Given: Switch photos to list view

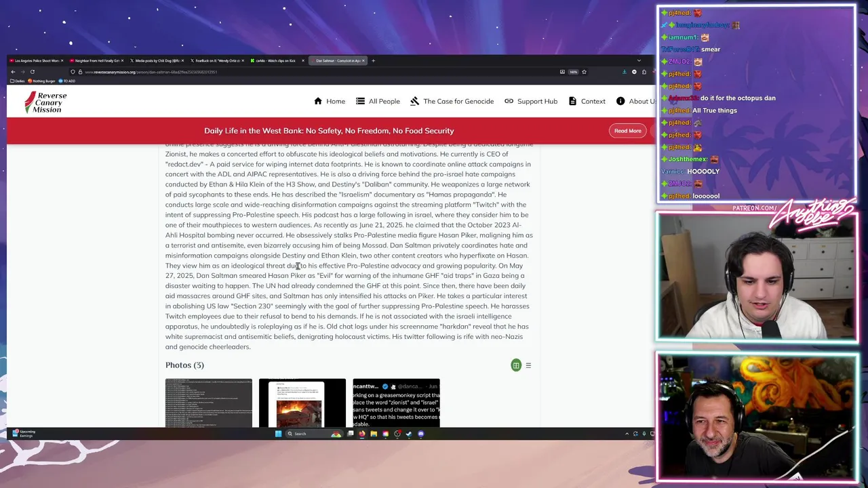Looking at the screenshot, I should point(528,365).
